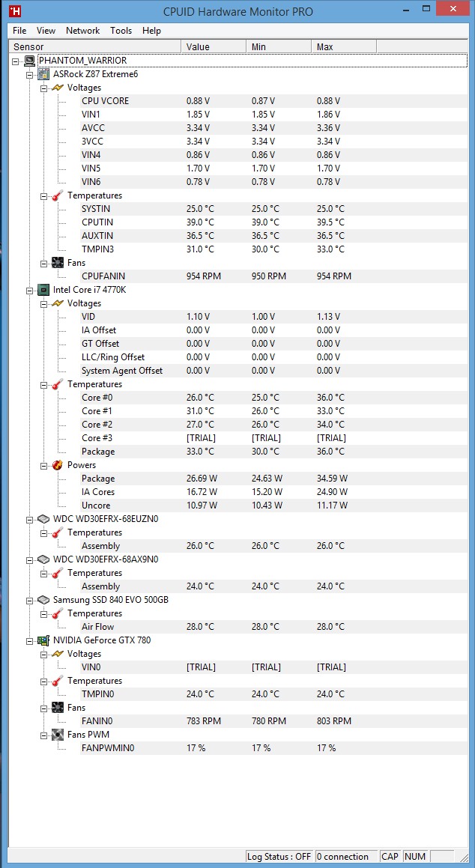475x868 pixels.
Task: Click the NUM status bar indicator
Action: [414, 856]
